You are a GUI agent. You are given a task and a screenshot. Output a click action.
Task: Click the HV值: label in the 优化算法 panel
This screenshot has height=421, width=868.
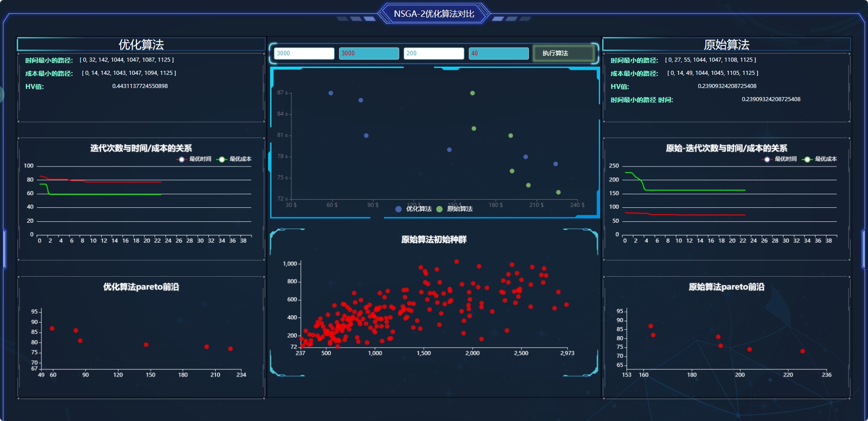pyautogui.click(x=35, y=87)
